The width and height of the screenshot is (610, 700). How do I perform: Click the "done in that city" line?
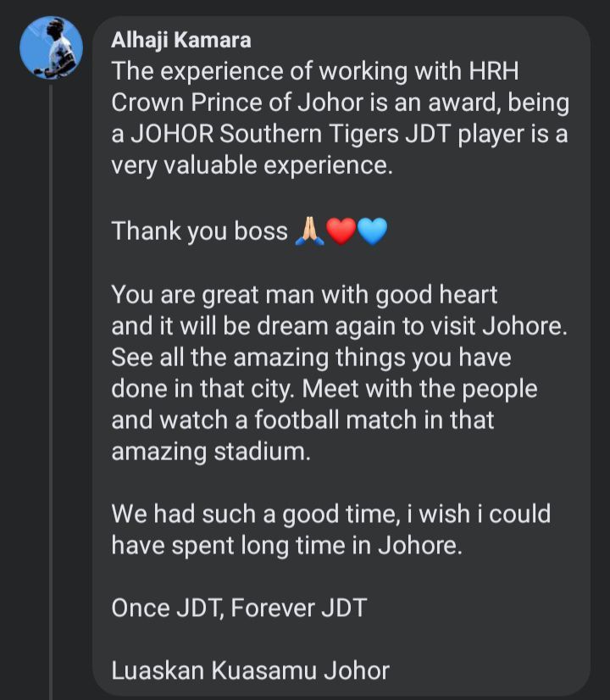pos(324,388)
